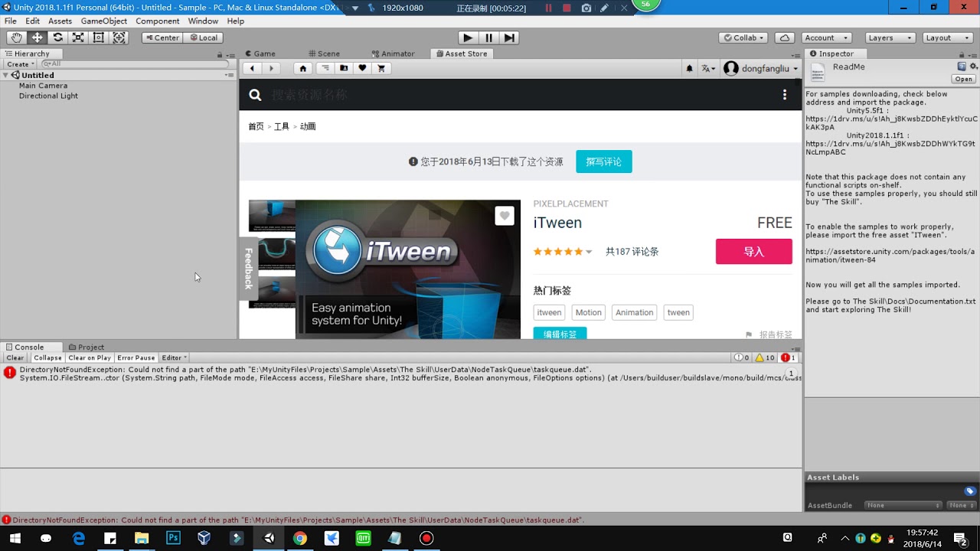Go back in Asset Store
This screenshot has height=551, width=980.
click(x=252, y=68)
